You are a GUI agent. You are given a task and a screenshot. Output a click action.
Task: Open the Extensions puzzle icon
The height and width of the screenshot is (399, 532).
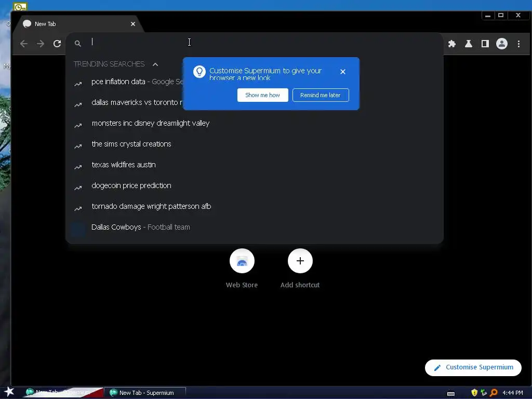point(451,44)
